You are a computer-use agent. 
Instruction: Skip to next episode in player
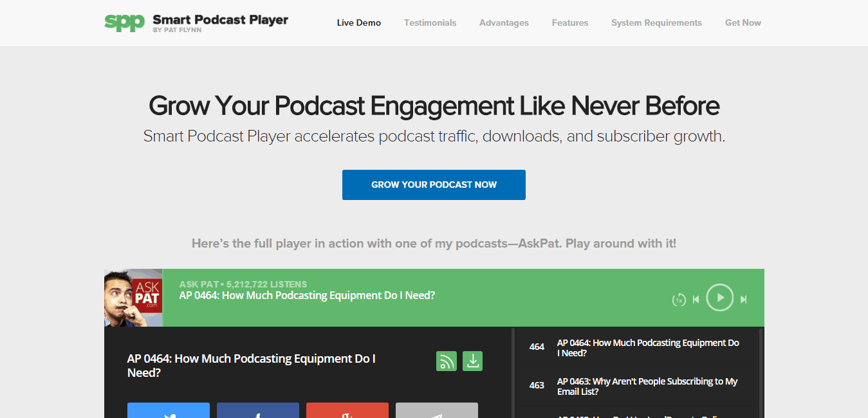pyautogui.click(x=744, y=299)
